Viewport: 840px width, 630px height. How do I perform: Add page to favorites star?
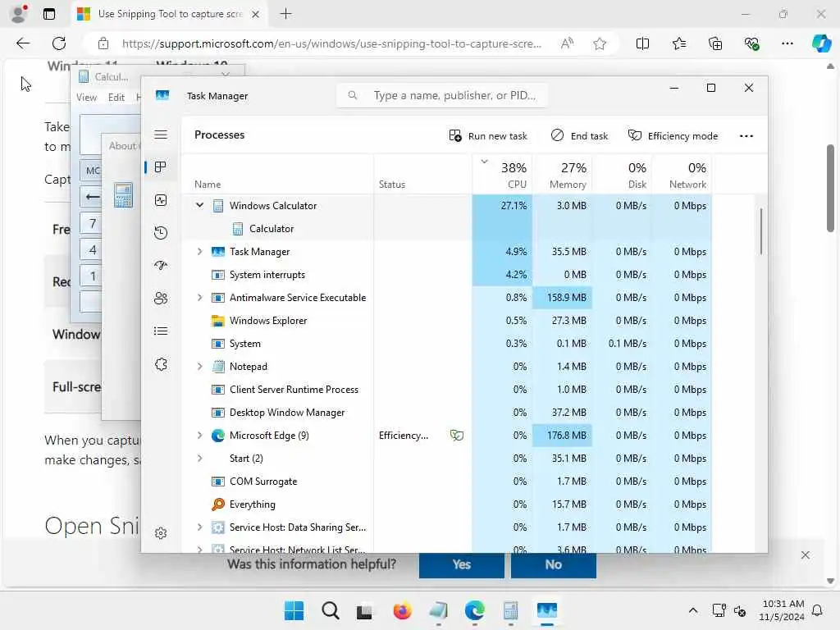pos(600,43)
